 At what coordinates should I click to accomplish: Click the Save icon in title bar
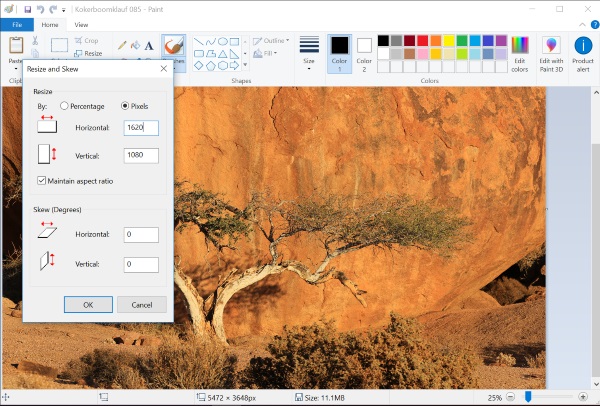click(28, 9)
